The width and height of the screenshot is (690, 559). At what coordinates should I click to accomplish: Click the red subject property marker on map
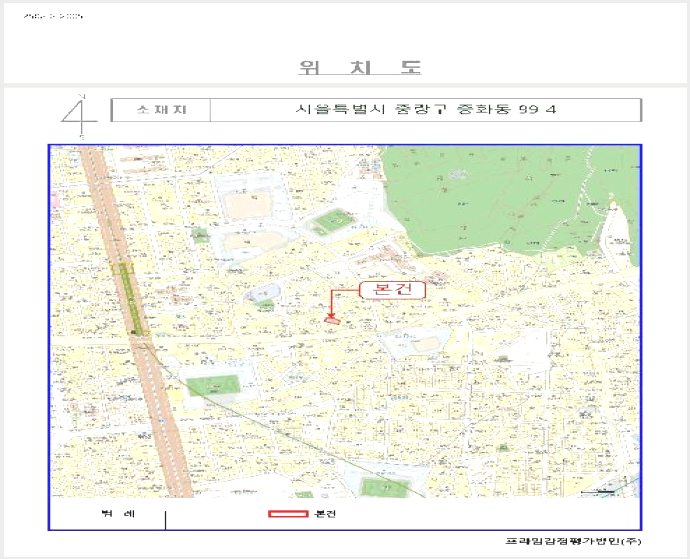(333, 321)
